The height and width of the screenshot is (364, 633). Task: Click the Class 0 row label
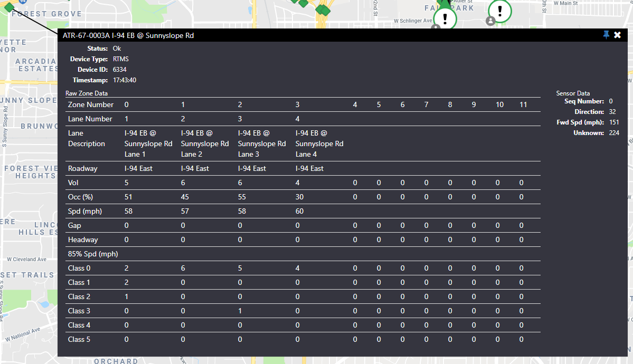79,268
